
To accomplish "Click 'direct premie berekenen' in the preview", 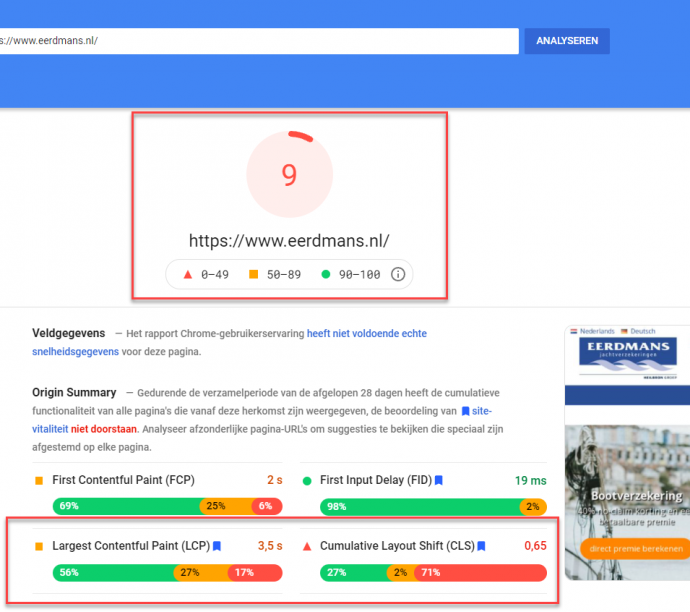I will tap(635, 549).
